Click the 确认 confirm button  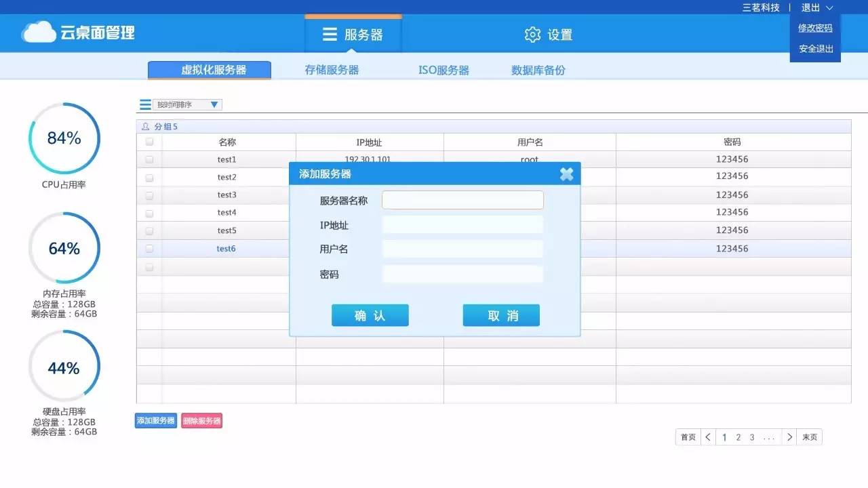coord(370,315)
